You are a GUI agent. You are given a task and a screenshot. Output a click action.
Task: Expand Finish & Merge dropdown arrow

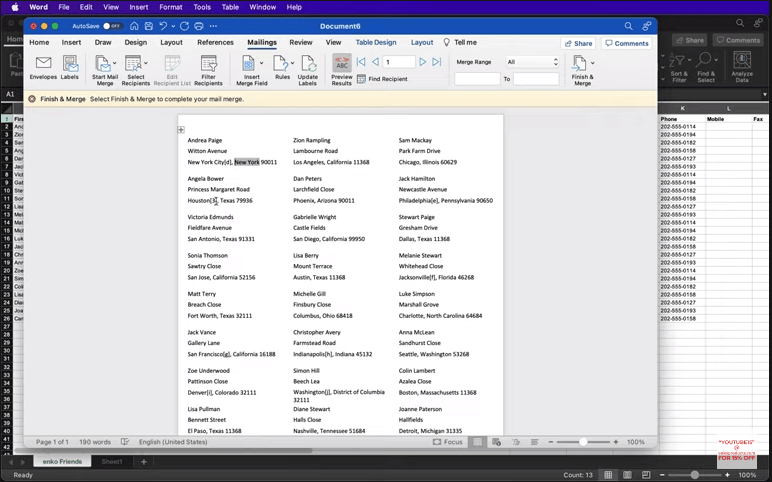tap(592, 63)
